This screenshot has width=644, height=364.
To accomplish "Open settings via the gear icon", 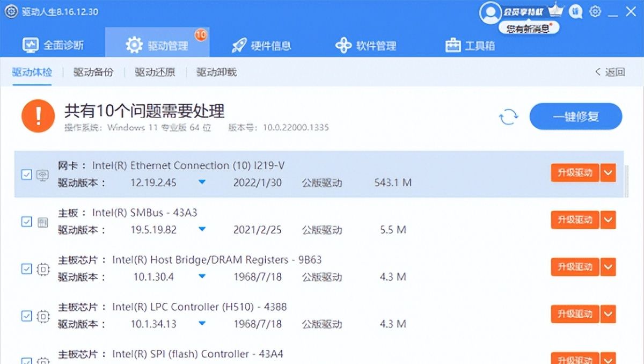I will [595, 11].
